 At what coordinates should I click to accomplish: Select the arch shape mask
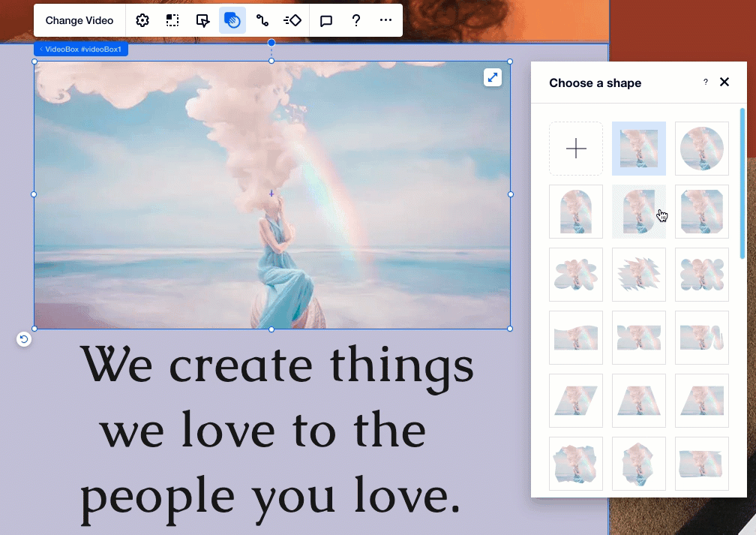pos(576,212)
